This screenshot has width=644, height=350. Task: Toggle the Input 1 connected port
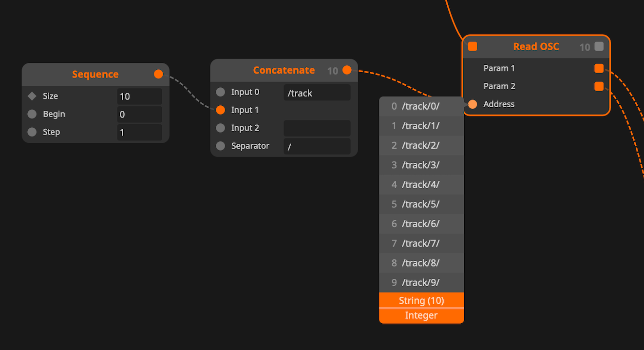click(x=221, y=110)
